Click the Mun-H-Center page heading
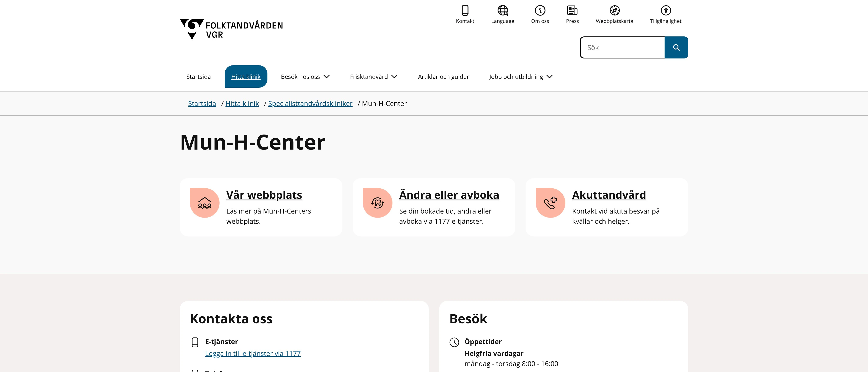The height and width of the screenshot is (372, 868). pyautogui.click(x=253, y=142)
